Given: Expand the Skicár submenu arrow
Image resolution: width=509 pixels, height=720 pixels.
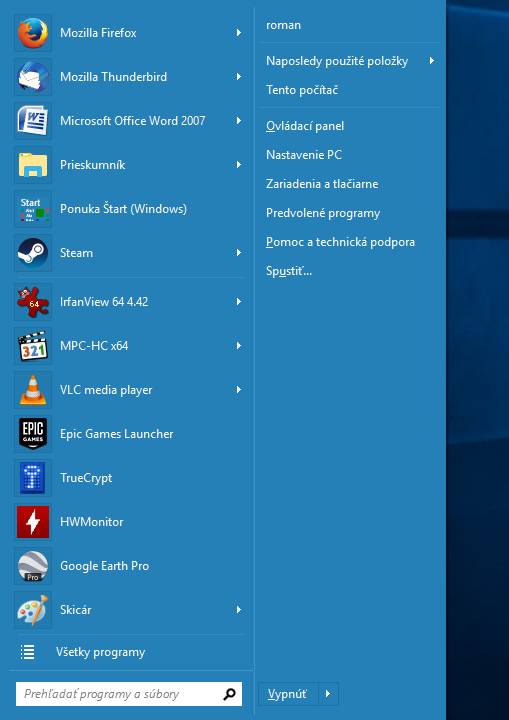Looking at the screenshot, I should click(x=239, y=610).
